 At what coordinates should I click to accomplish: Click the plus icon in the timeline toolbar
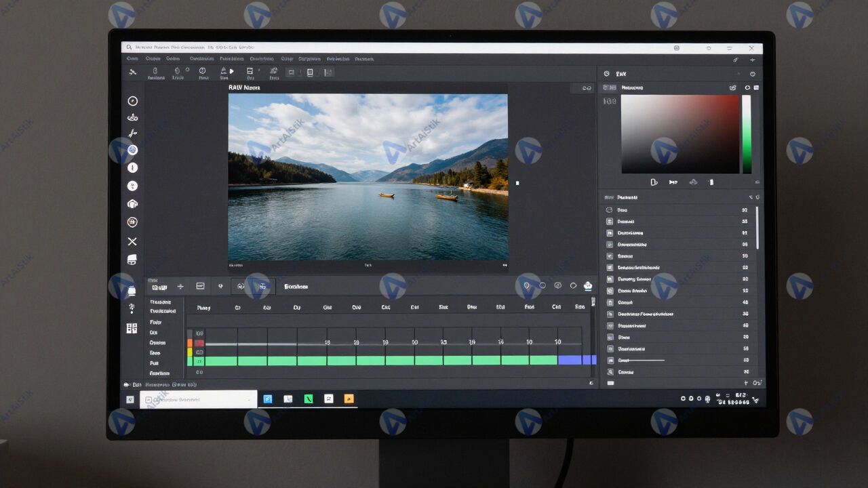[x=180, y=287]
